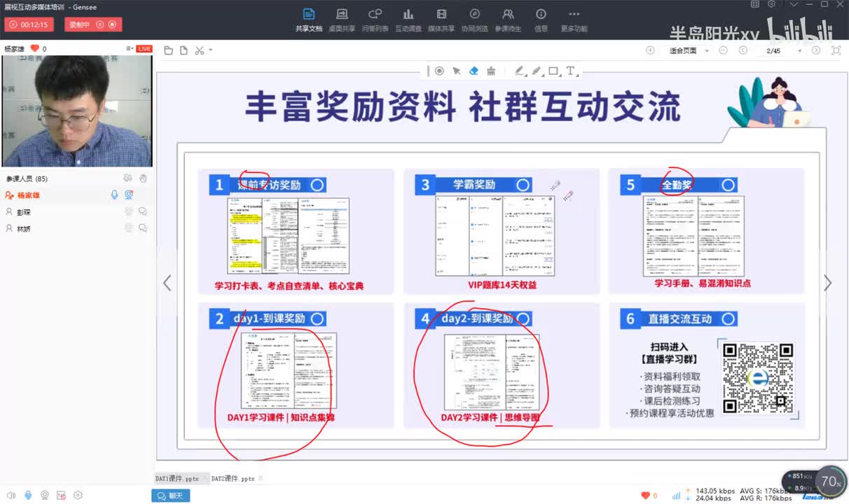The height and width of the screenshot is (504, 849).
Task: Expand the title bar chevron menu
Action: [794, 4]
